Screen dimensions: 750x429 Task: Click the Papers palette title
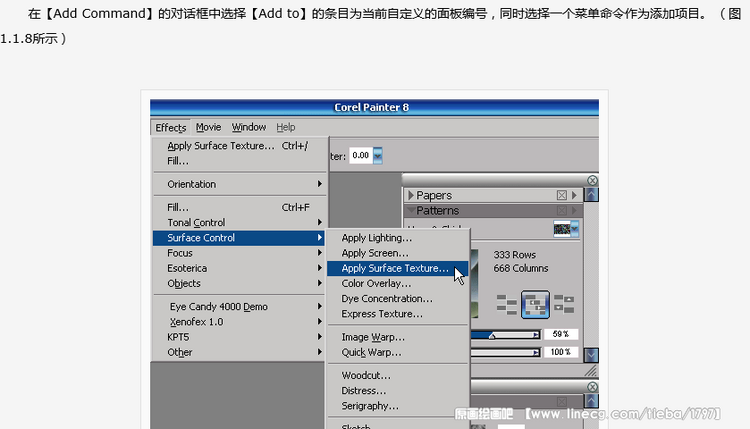434,195
